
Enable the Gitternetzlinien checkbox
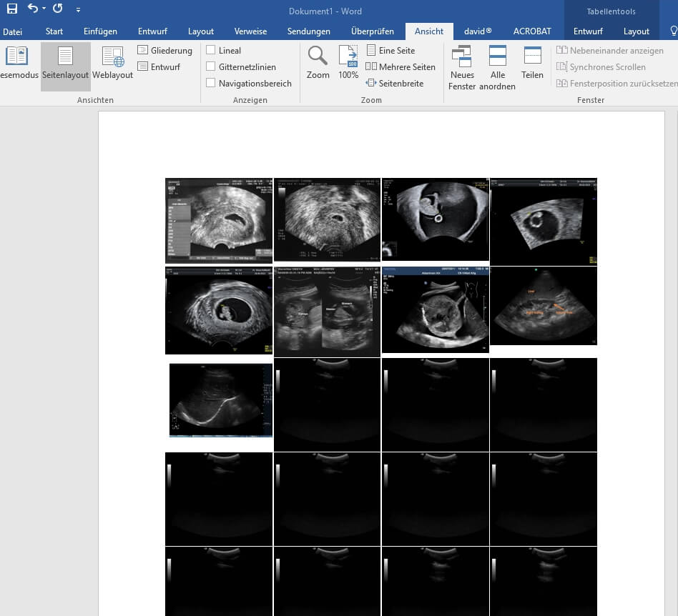point(210,66)
